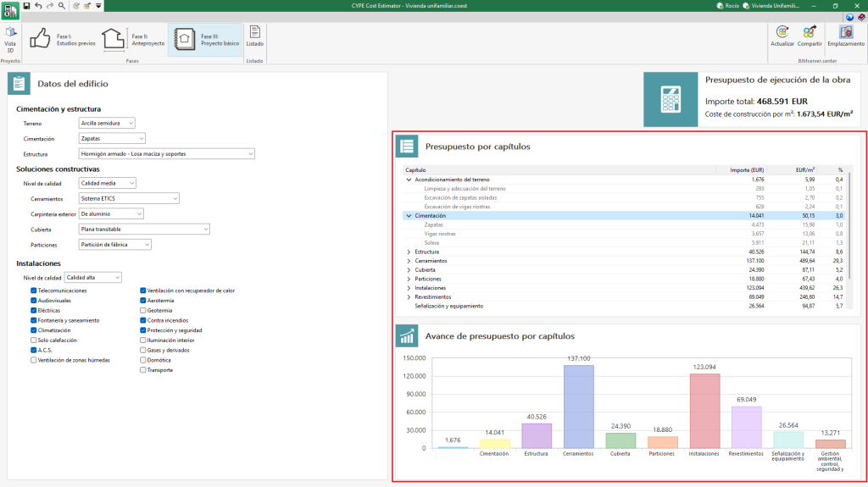Collapse the Cimentación chapter row
868x487 pixels.
pyautogui.click(x=409, y=216)
